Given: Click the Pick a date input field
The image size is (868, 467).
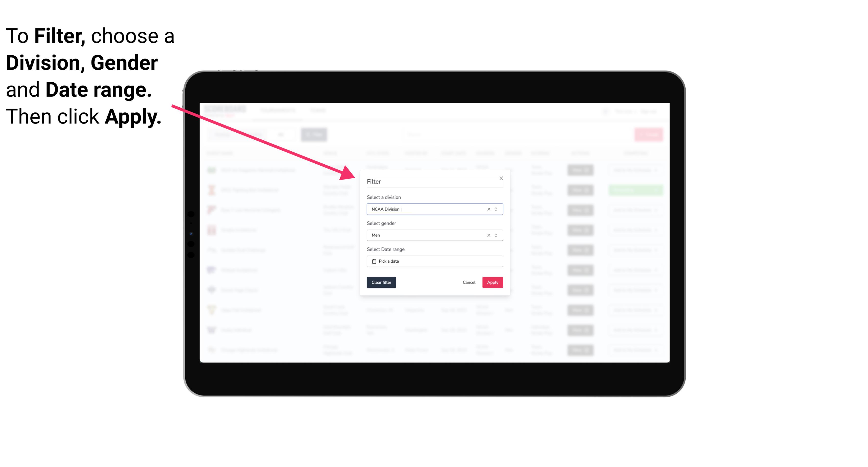Looking at the screenshot, I should click(435, 261).
